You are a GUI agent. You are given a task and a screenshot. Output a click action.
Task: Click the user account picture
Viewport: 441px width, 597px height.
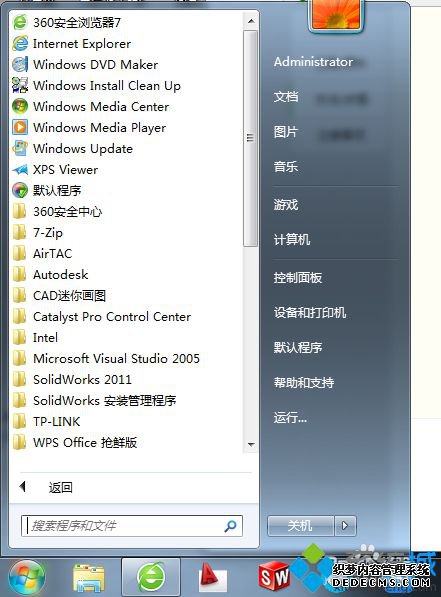[336, 14]
